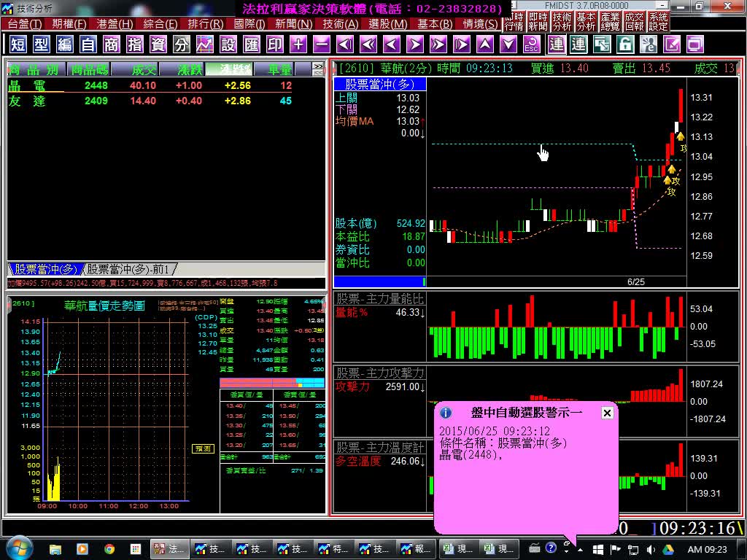This screenshot has height=560, width=747.
Task: Click the 型 toolbar icon
Action: click(x=41, y=44)
